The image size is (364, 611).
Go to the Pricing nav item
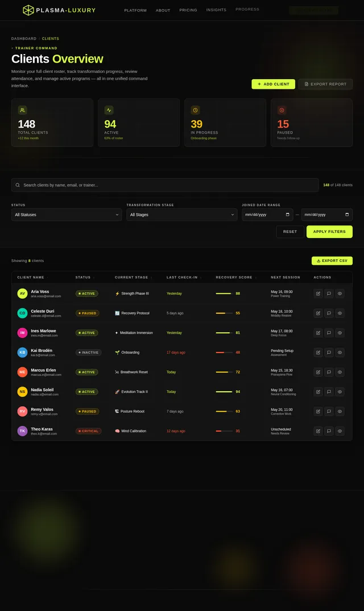188,10
